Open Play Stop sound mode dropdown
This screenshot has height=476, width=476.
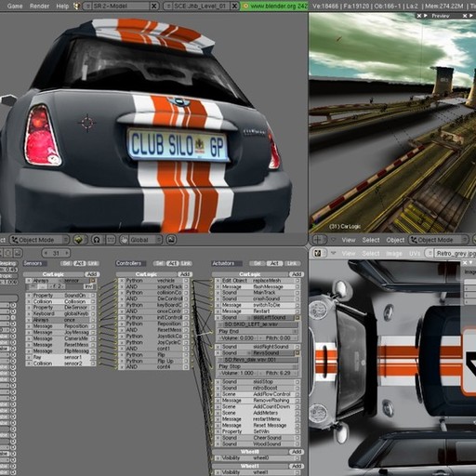[257, 366]
